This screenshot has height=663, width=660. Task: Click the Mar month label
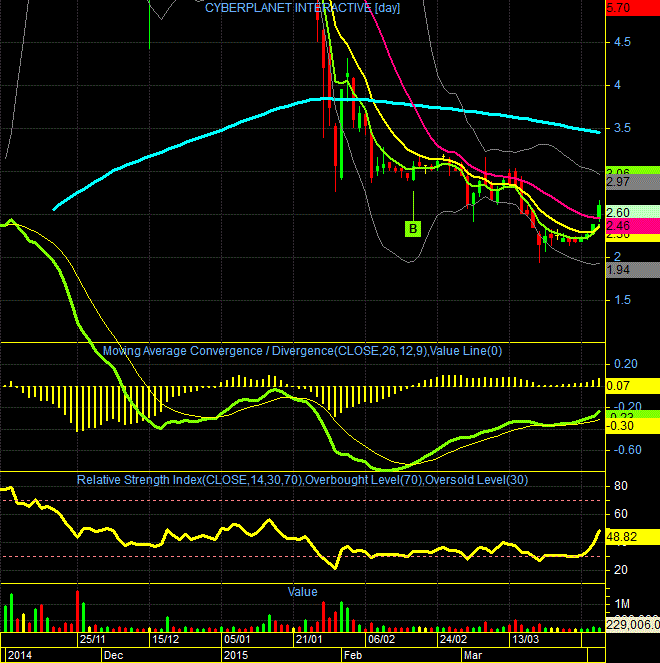coord(473,655)
